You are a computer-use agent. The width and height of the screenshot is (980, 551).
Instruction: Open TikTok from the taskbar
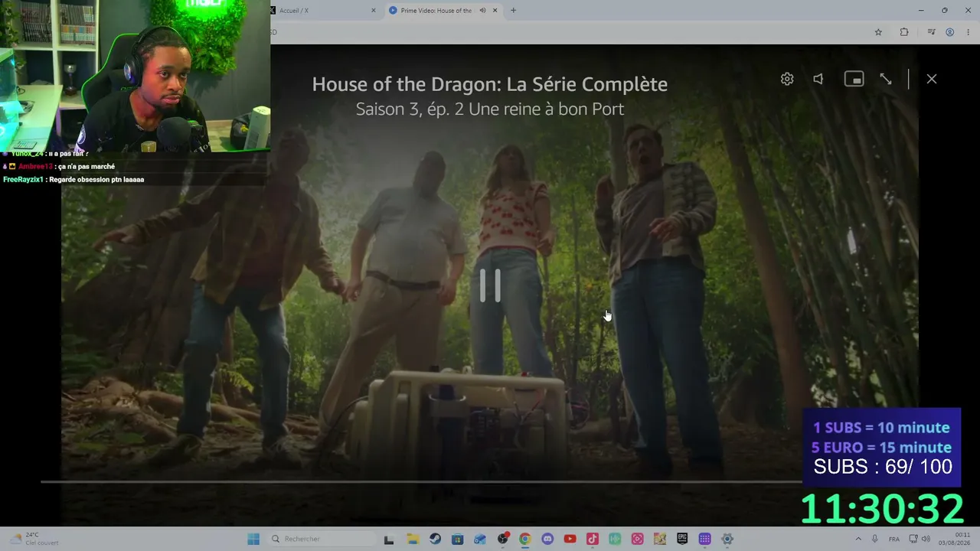click(x=593, y=539)
